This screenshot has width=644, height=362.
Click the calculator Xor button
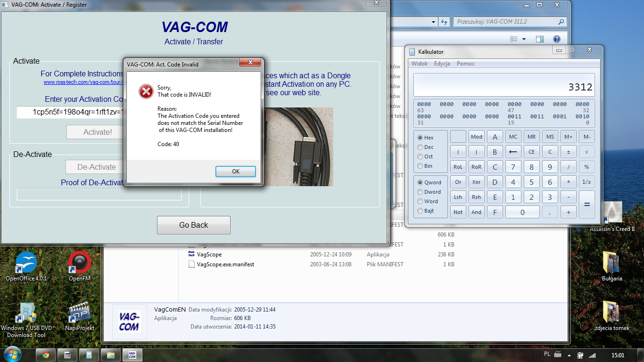point(477,182)
